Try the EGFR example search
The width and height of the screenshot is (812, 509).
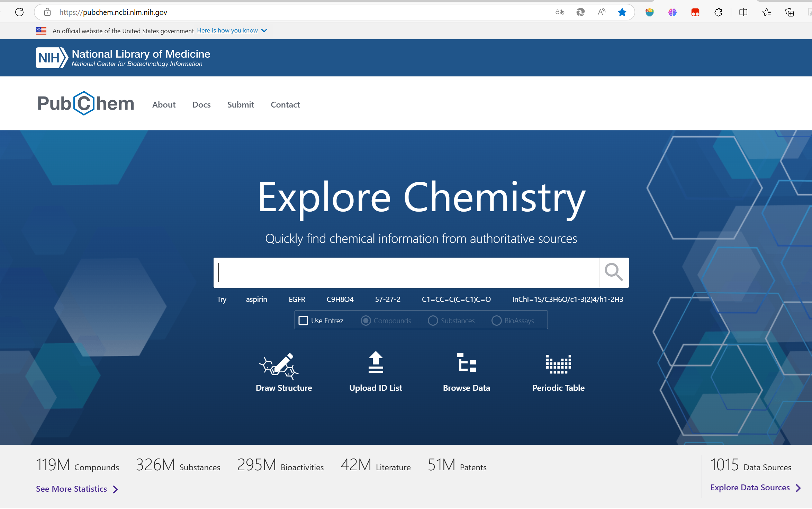(x=297, y=299)
